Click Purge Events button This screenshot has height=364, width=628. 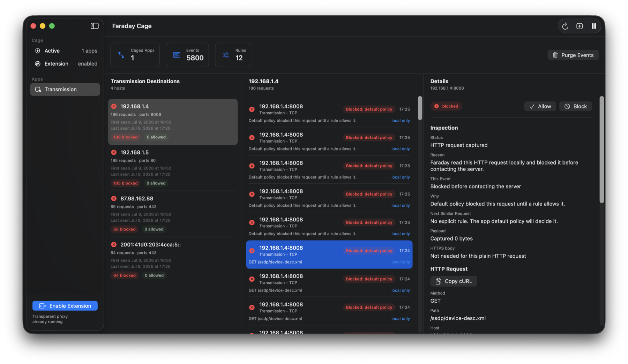(573, 55)
